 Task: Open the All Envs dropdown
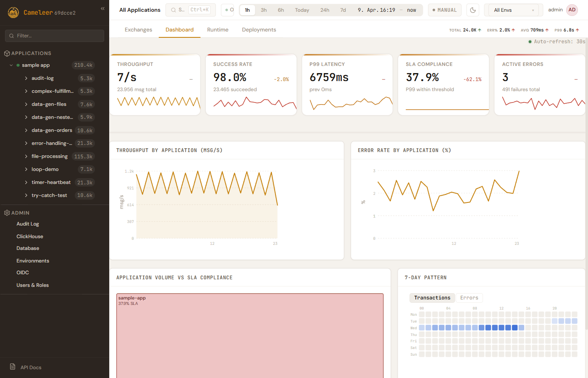[x=513, y=10]
